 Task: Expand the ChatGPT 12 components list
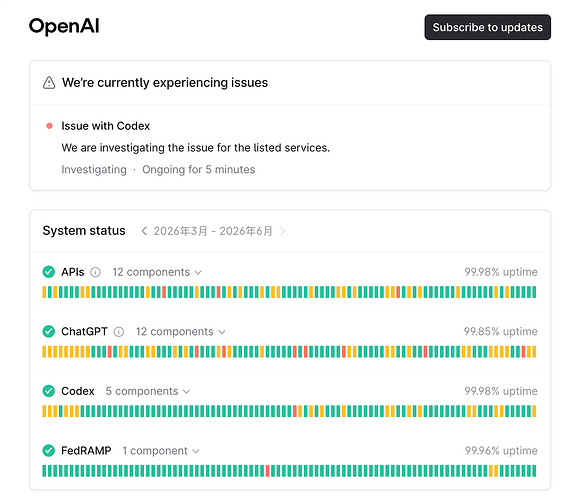[181, 332]
